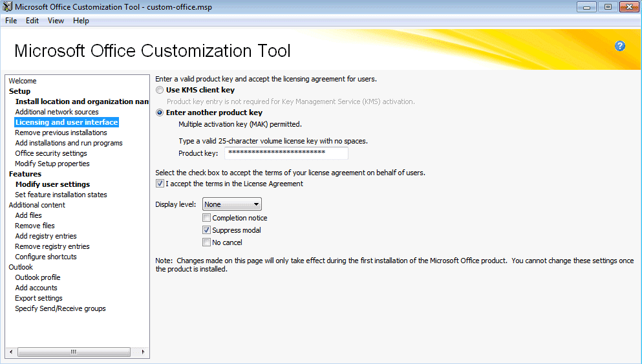Open Modify Setup properties
642x364 pixels.
click(x=52, y=164)
